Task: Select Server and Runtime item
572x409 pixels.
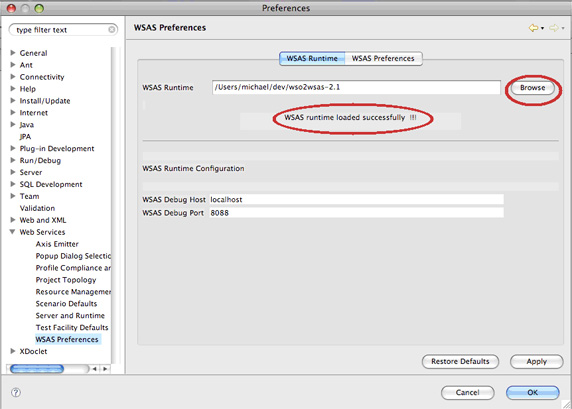Action: pyautogui.click(x=70, y=316)
